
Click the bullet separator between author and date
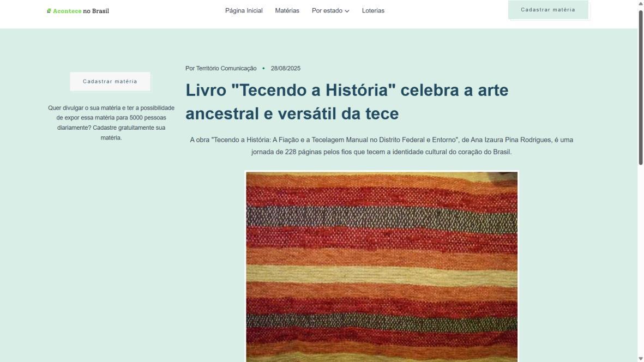click(x=263, y=69)
